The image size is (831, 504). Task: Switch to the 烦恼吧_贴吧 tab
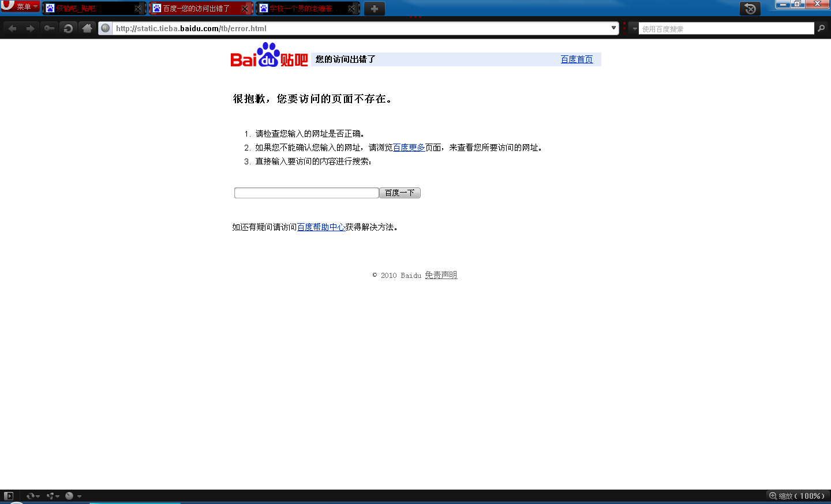93,9
